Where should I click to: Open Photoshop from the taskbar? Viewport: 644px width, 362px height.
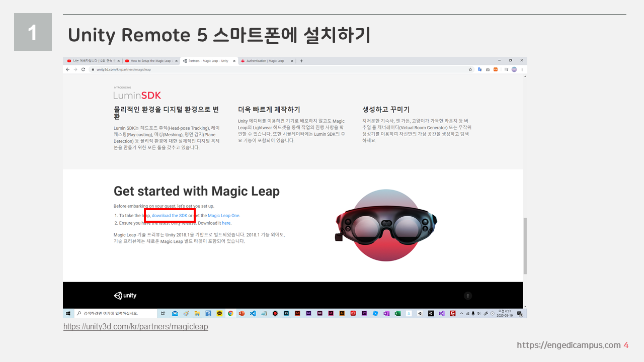(x=286, y=313)
